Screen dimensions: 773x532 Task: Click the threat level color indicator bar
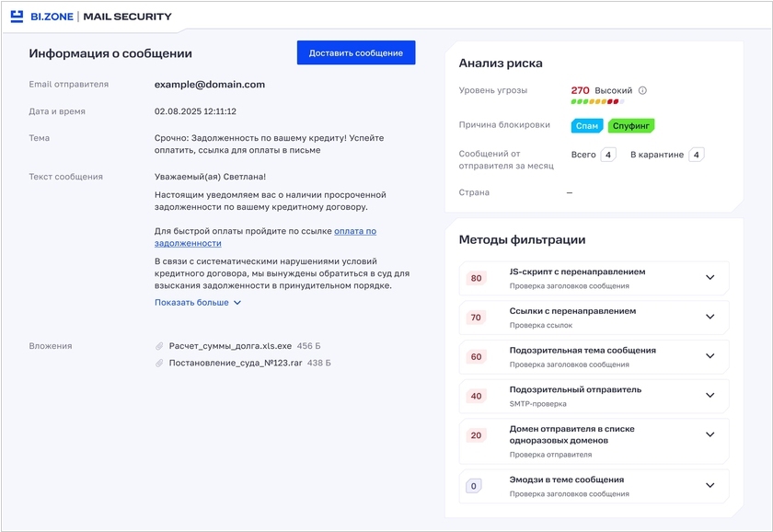point(597,101)
